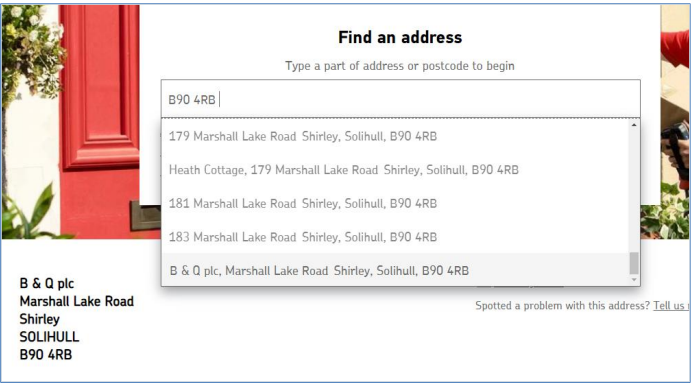Viewport: 693px width, 385px height.
Task: Click the bold 'B & Q plc' result line
Action: [47, 283]
